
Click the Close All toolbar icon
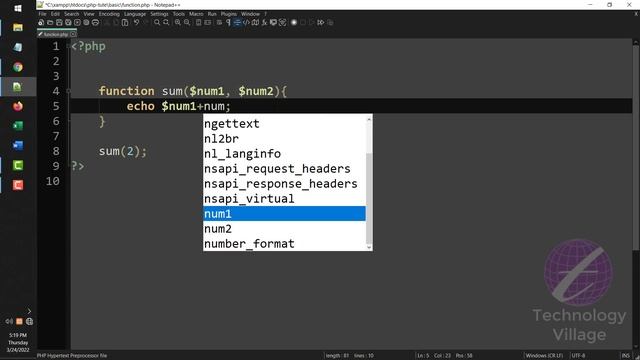86,22
